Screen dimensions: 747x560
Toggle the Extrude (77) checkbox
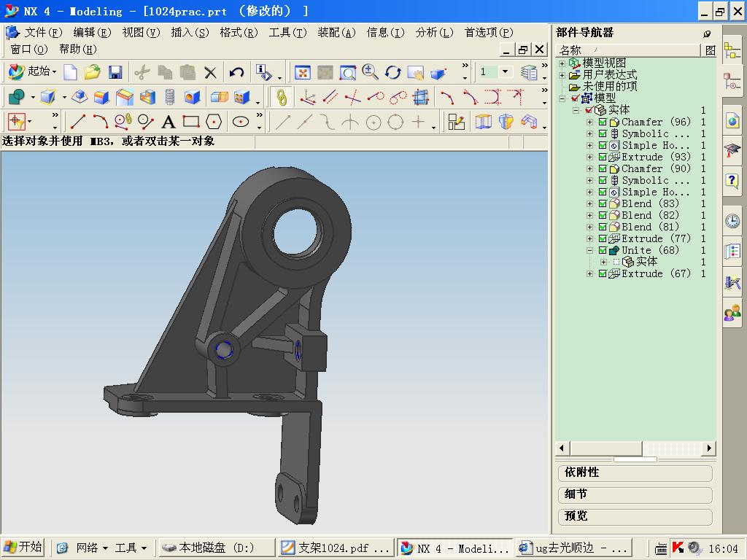point(603,238)
